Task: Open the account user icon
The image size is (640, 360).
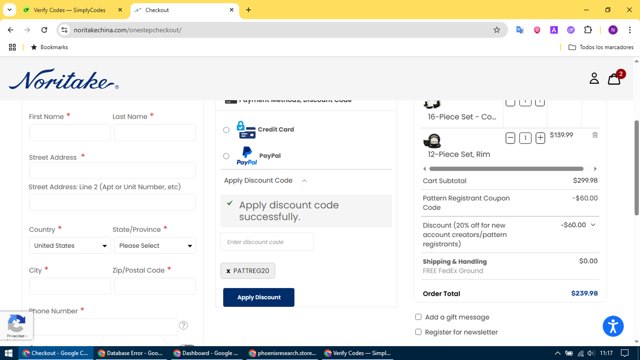Action: coord(594,78)
